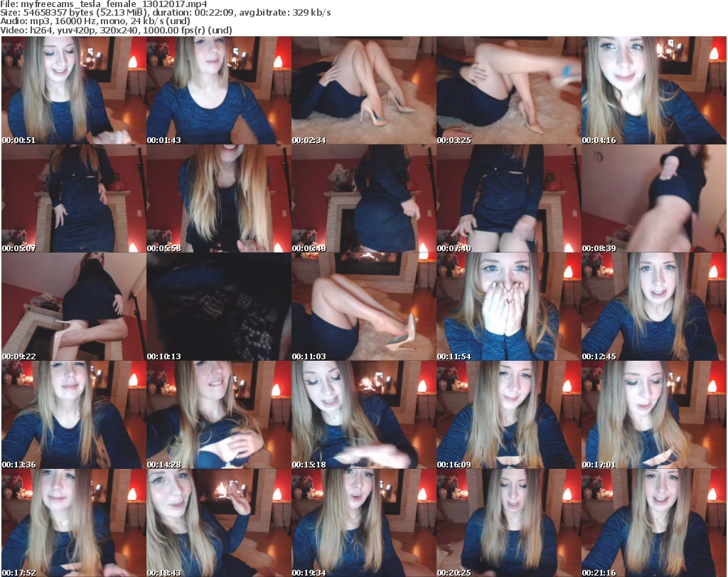Screen dimensions: 728x577
Task: Select the thumbnail stamped 00:07:40
Action: pos(509,198)
